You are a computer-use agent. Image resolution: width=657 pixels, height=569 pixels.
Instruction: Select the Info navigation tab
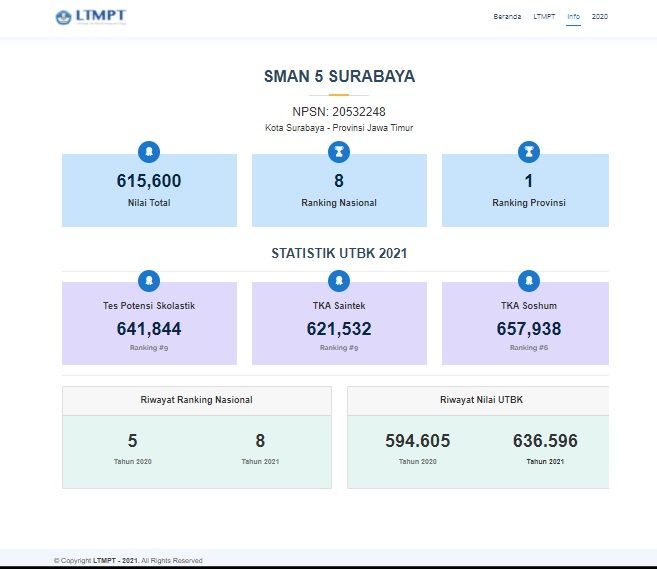pyautogui.click(x=573, y=16)
